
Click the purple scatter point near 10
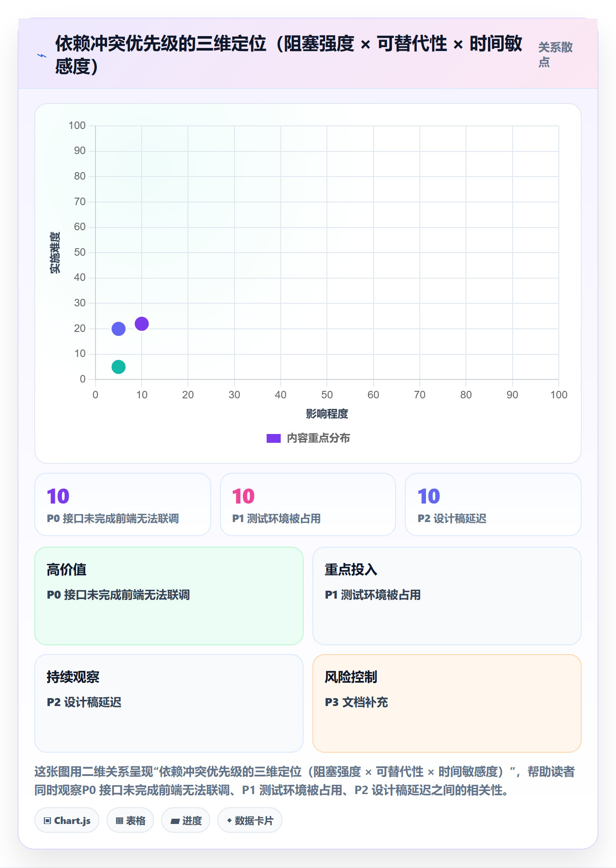(142, 324)
